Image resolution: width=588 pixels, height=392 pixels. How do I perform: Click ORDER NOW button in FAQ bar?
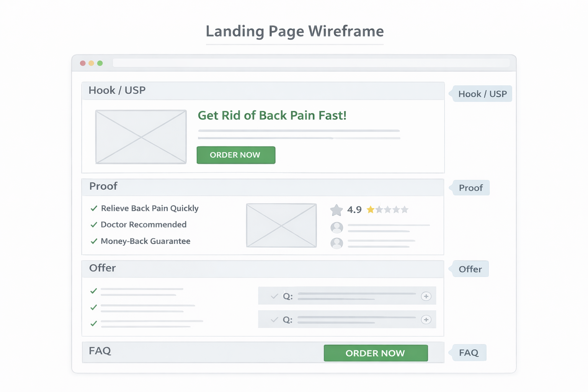click(x=376, y=353)
